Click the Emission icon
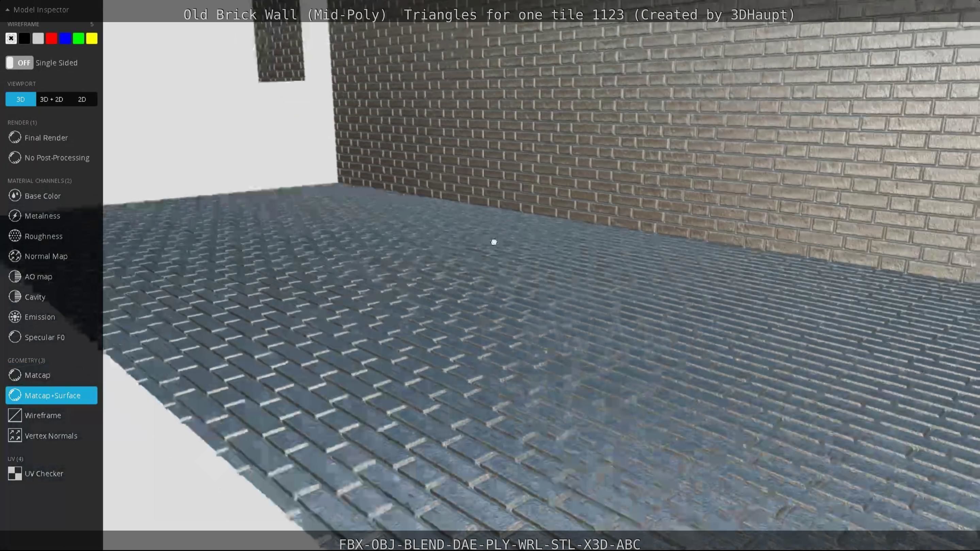980x551 pixels. pos(15,317)
